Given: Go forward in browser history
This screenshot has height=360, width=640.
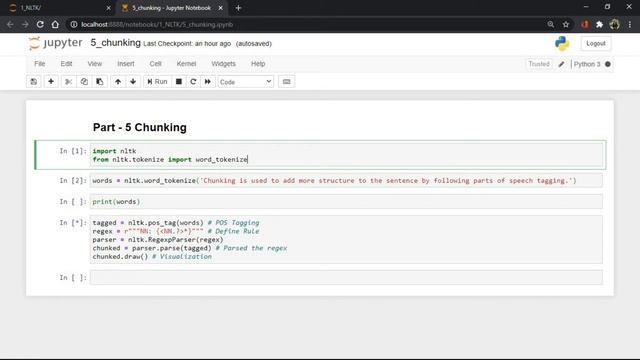Looking at the screenshot, I should pos(25,24).
